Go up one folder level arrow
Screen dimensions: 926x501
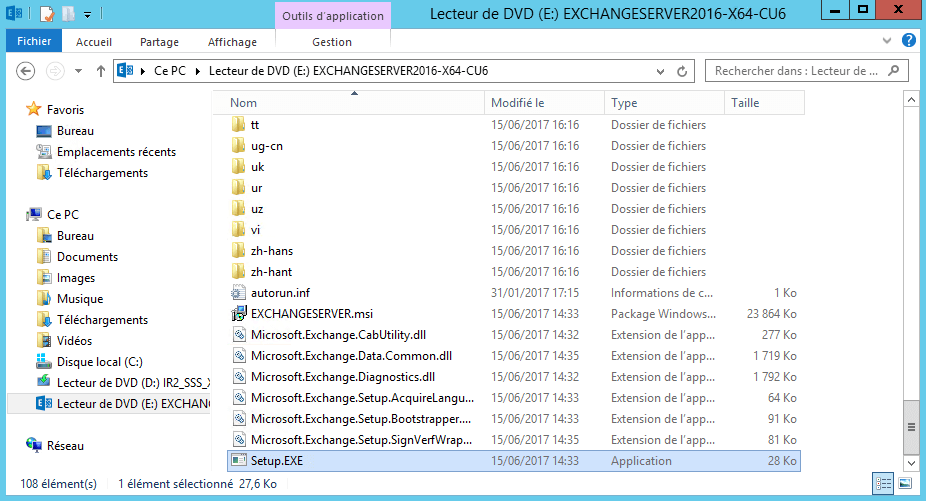tap(101, 71)
